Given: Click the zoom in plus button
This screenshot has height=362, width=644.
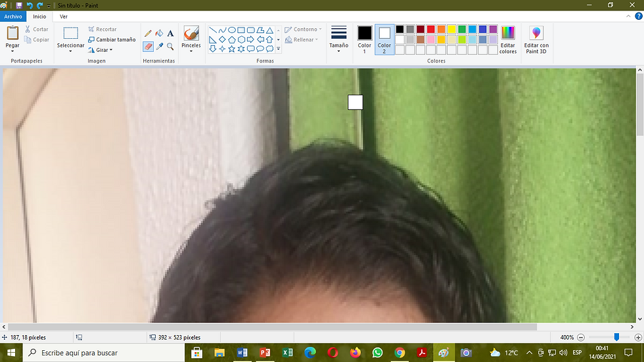Looking at the screenshot, I should coord(638,338).
